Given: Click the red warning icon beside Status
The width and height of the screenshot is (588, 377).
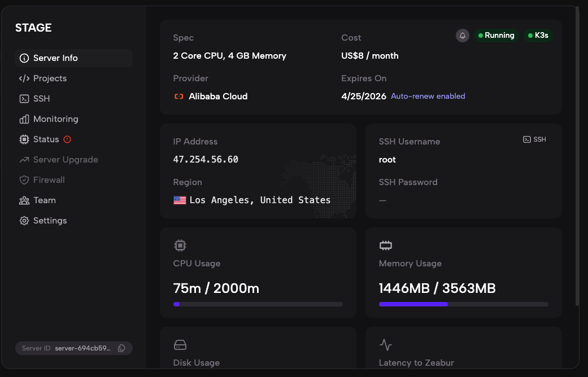Looking at the screenshot, I should pos(67,139).
